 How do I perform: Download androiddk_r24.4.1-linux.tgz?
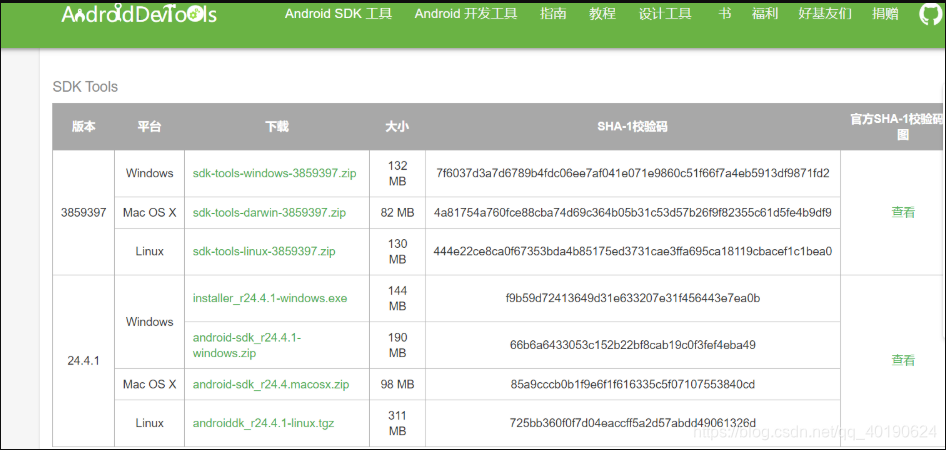pos(262,423)
